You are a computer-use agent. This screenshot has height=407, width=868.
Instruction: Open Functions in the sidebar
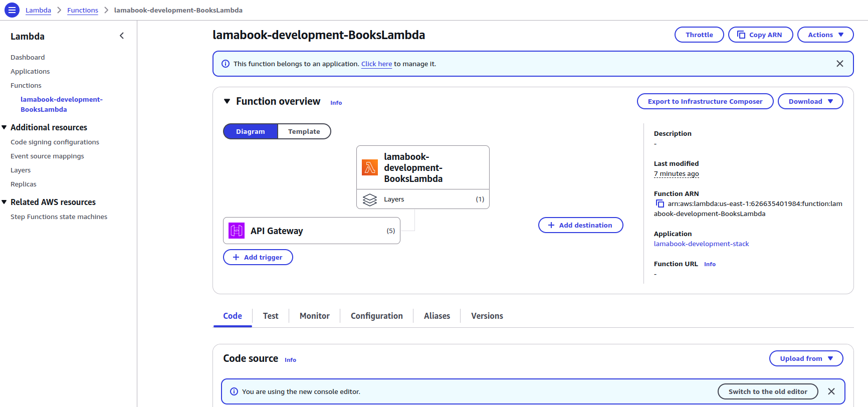pyautogui.click(x=26, y=85)
